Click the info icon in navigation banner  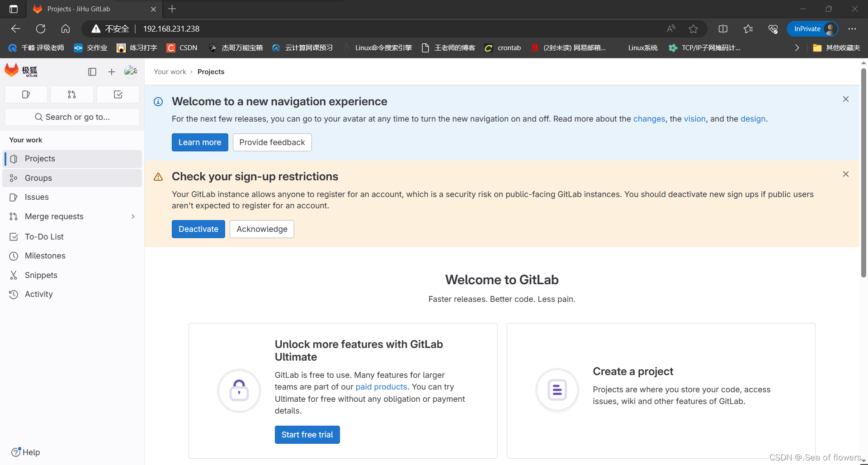tap(158, 102)
